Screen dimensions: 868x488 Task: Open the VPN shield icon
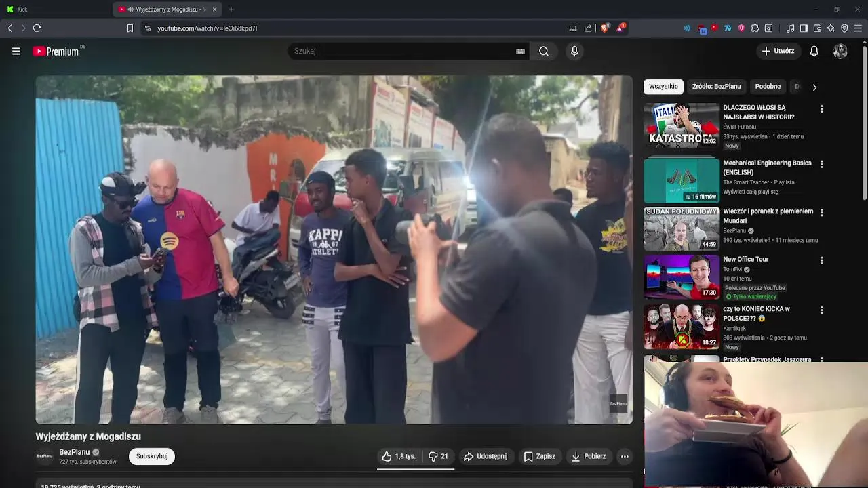pos(844,28)
